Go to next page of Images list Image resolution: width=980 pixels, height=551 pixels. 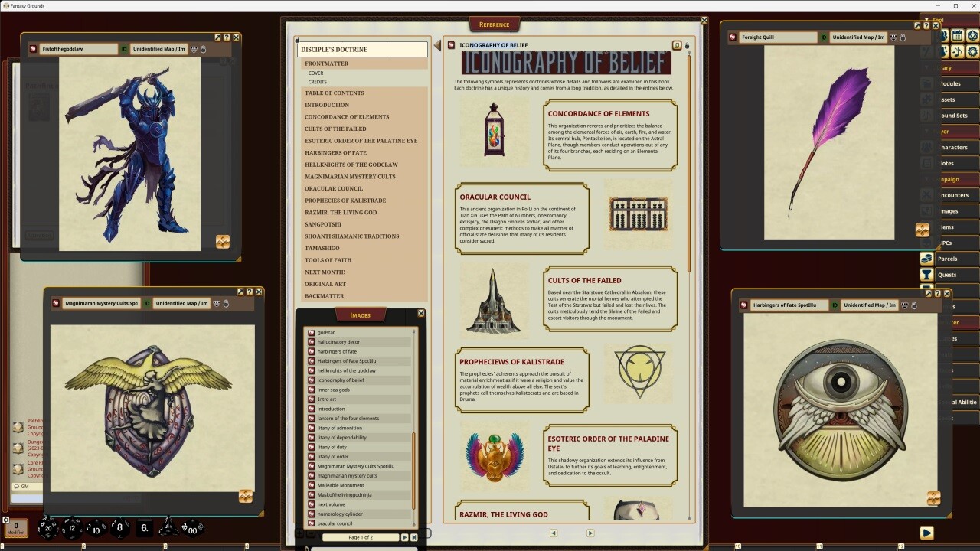(x=405, y=537)
